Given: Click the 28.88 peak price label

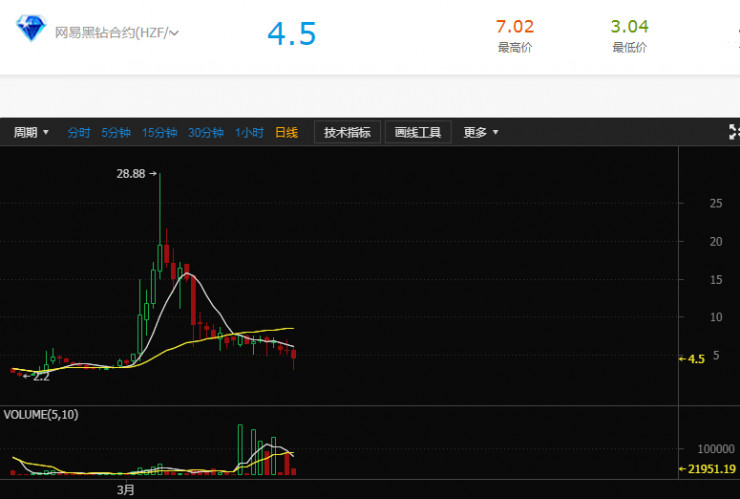Looking at the screenshot, I should coord(131,173).
